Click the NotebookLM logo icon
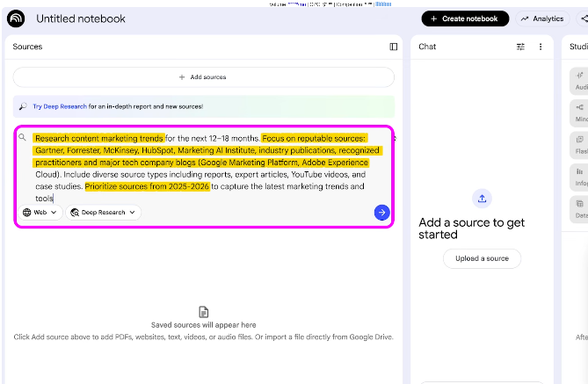Screen dimensions: 588x384 [16, 18]
